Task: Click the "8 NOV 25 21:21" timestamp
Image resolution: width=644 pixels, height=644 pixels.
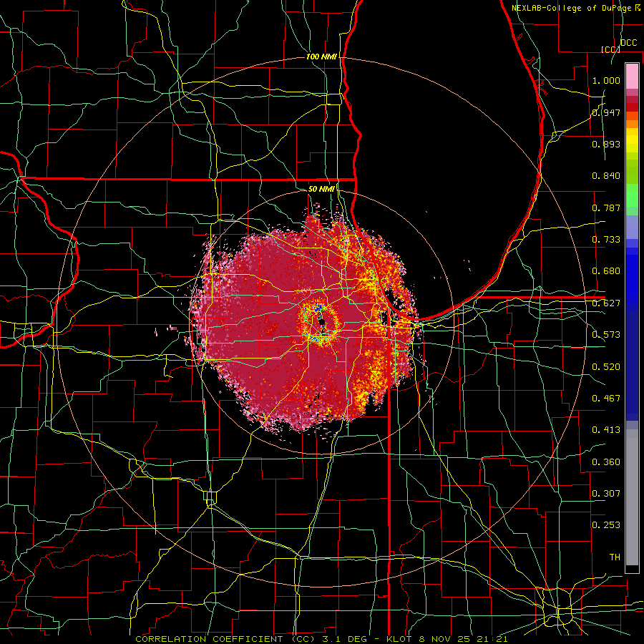Action: (463, 639)
